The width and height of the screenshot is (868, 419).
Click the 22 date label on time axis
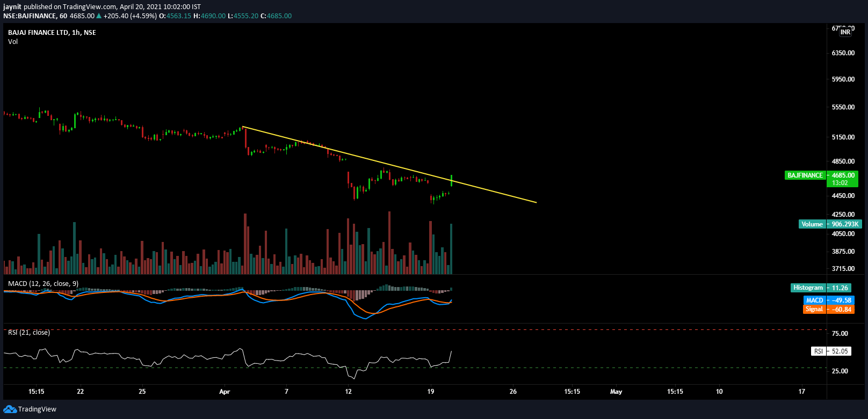pyautogui.click(x=81, y=392)
